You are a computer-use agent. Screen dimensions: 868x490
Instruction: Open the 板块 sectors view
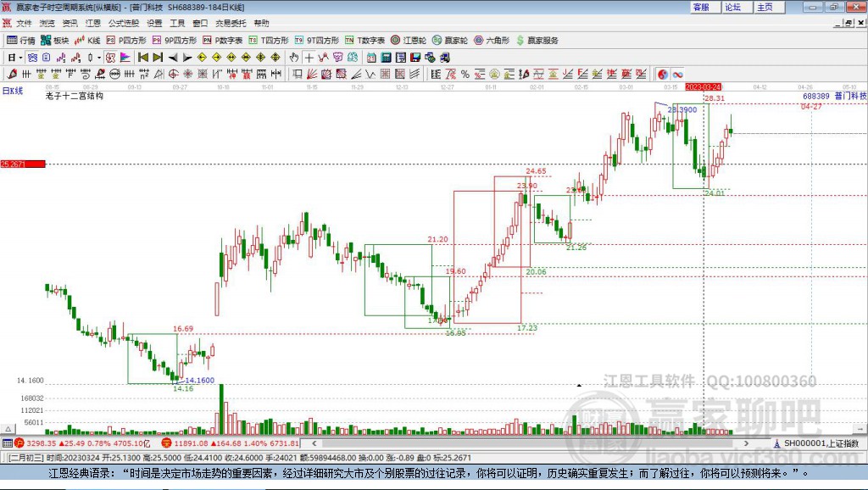click(x=55, y=41)
